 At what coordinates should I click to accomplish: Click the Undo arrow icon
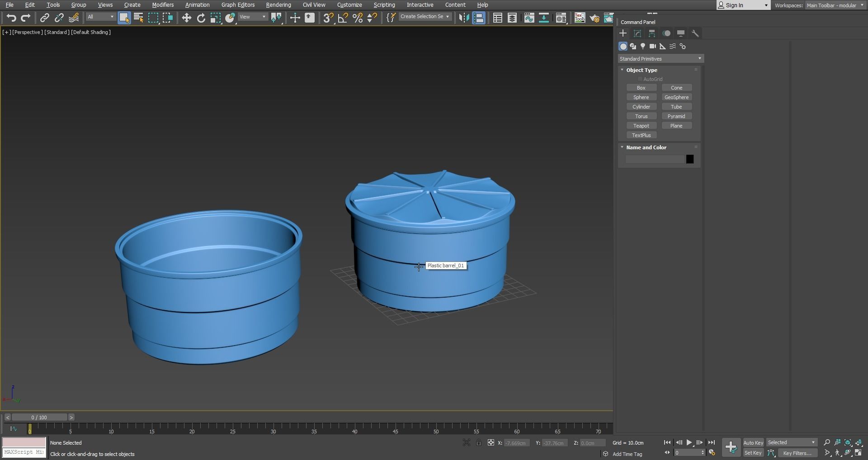pyautogui.click(x=11, y=18)
